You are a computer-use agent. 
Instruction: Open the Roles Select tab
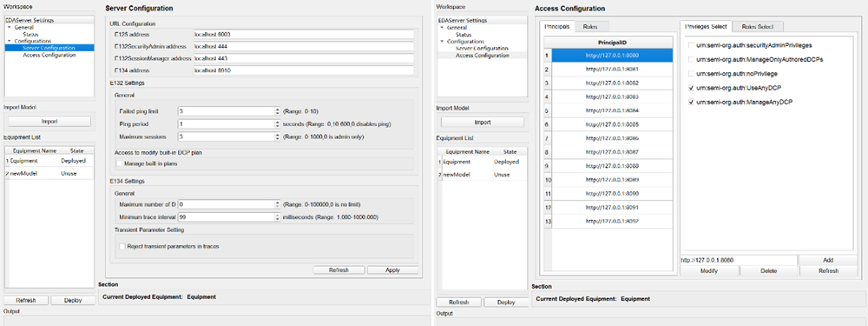coord(758,27)
